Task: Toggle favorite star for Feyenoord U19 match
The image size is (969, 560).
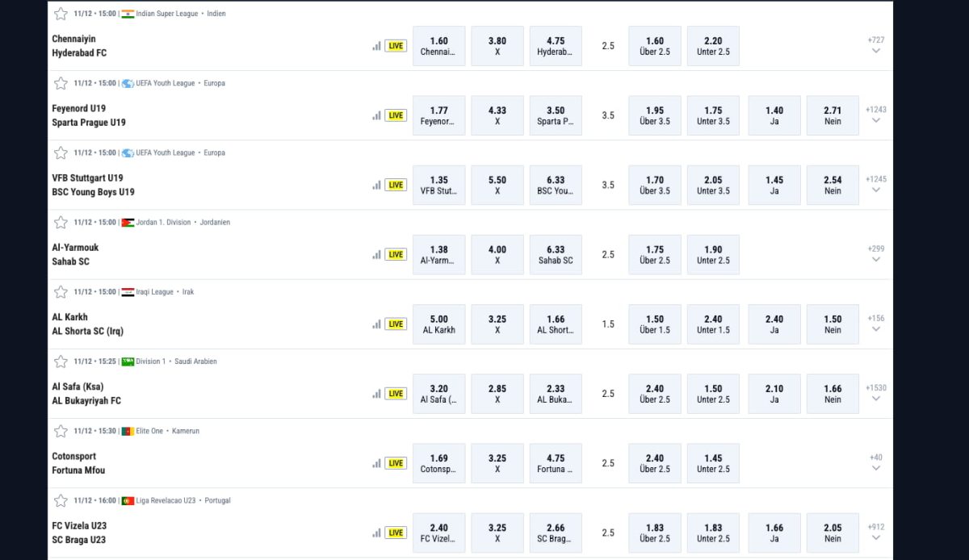Action: 61,83
